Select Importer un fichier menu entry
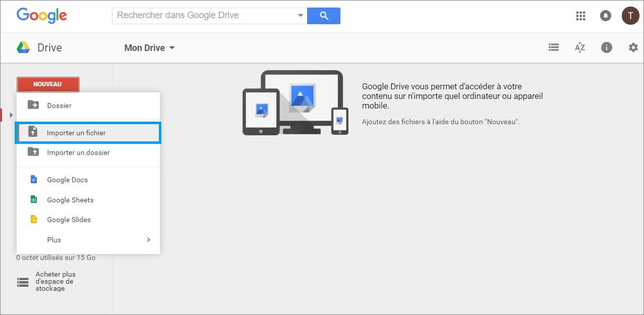 point(77,132)
